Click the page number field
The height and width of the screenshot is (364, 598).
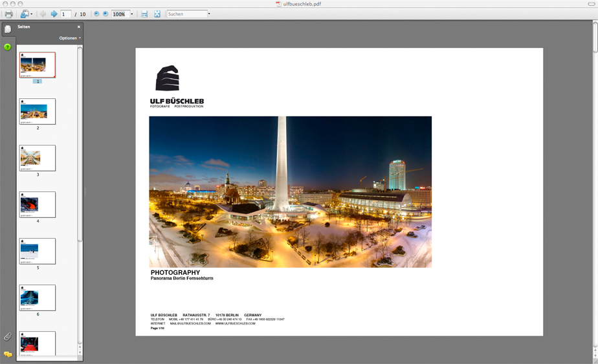pos(65,14)
